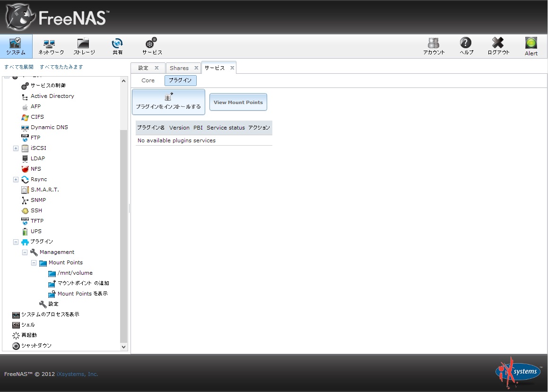Select the サービス tab
This screenshot has width=548, height=392.
click(215, 68)
